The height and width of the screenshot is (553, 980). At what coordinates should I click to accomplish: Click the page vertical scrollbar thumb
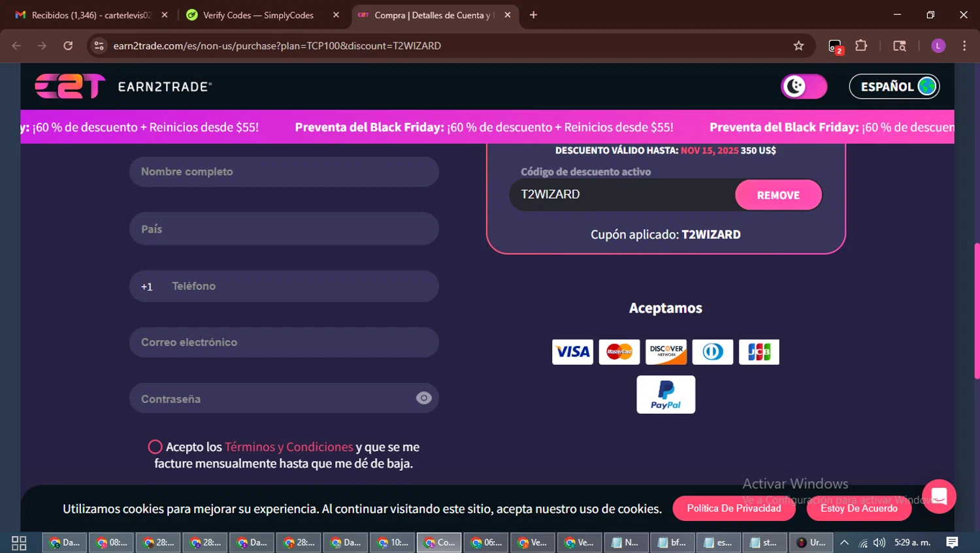(x=977, y=310)
